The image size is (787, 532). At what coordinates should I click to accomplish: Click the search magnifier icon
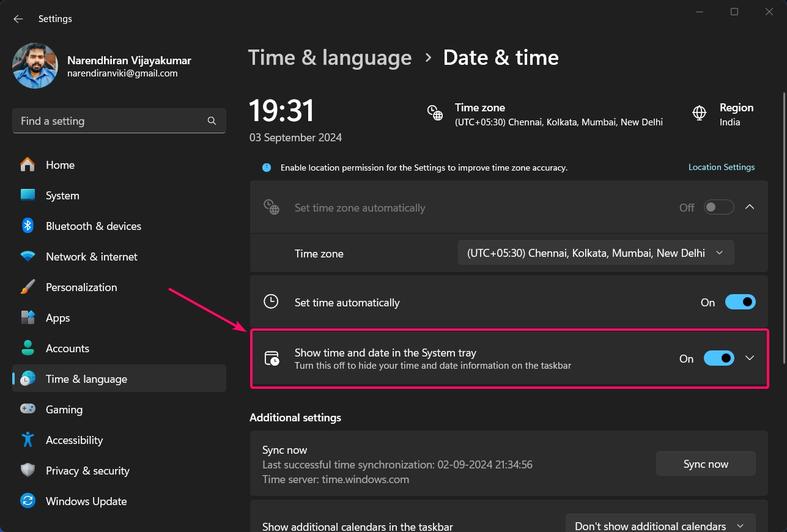(x=212, y=121)
